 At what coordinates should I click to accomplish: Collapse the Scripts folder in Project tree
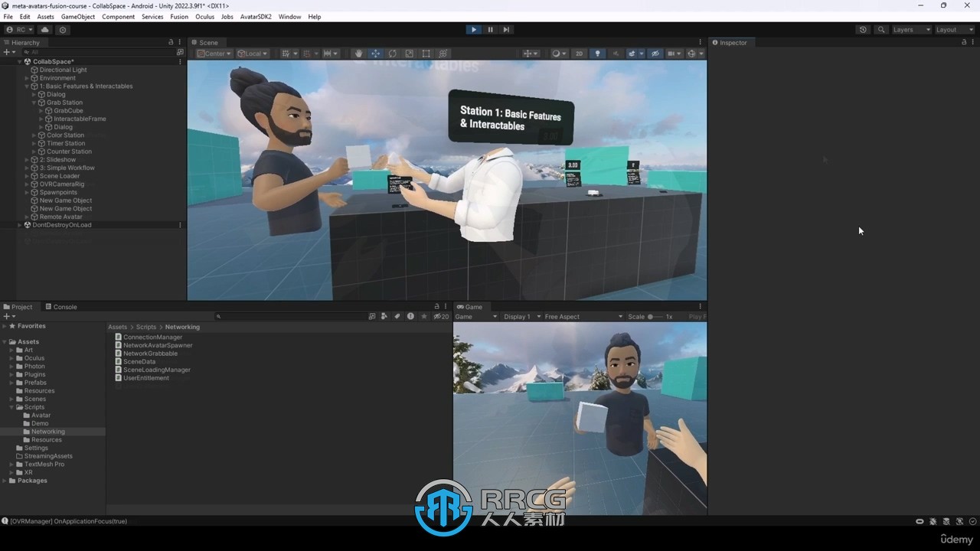click(x=12, y=407)
